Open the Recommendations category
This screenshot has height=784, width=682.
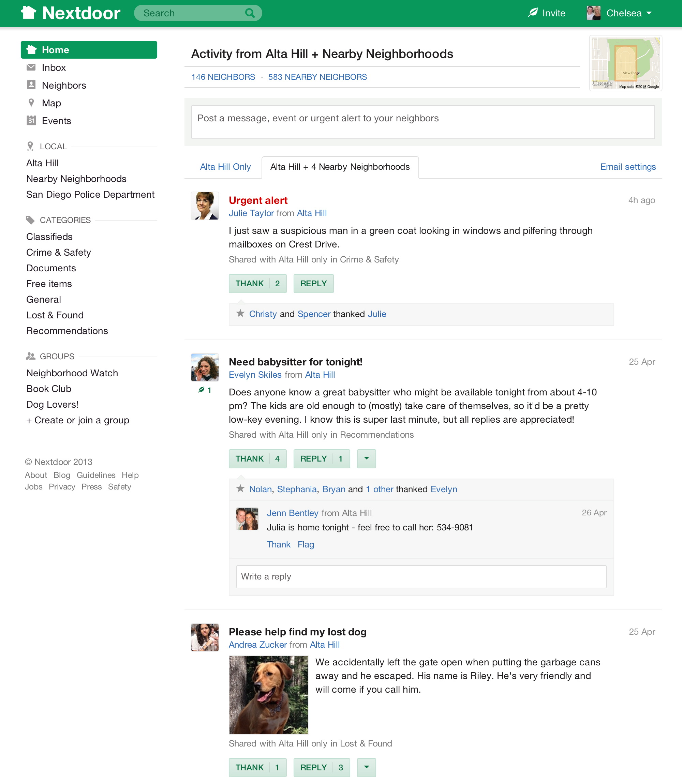(67, 331)
